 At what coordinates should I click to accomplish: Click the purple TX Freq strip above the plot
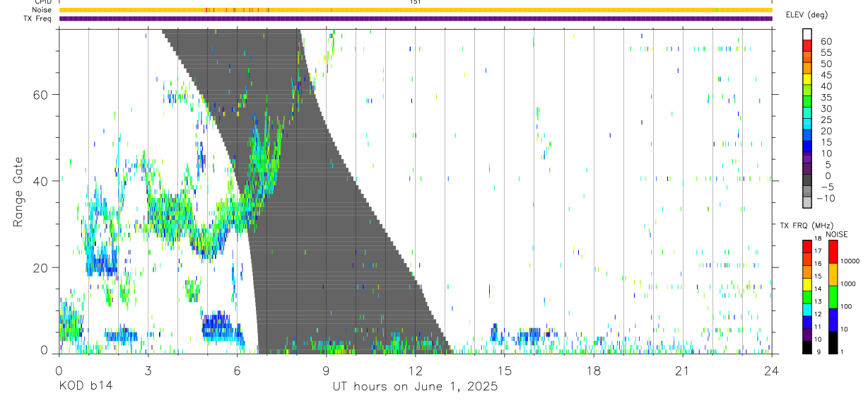[x=415, y=18]
